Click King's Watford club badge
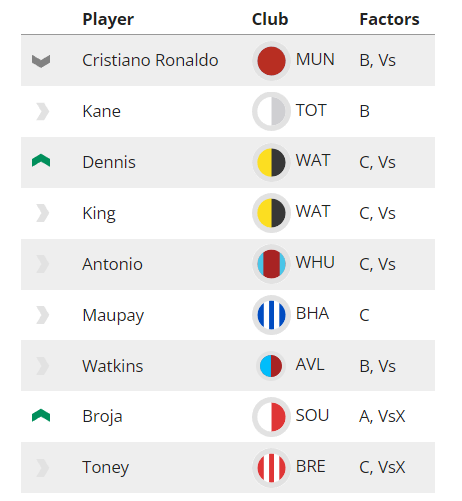462x501 pixels. click(x=271, y=213)
